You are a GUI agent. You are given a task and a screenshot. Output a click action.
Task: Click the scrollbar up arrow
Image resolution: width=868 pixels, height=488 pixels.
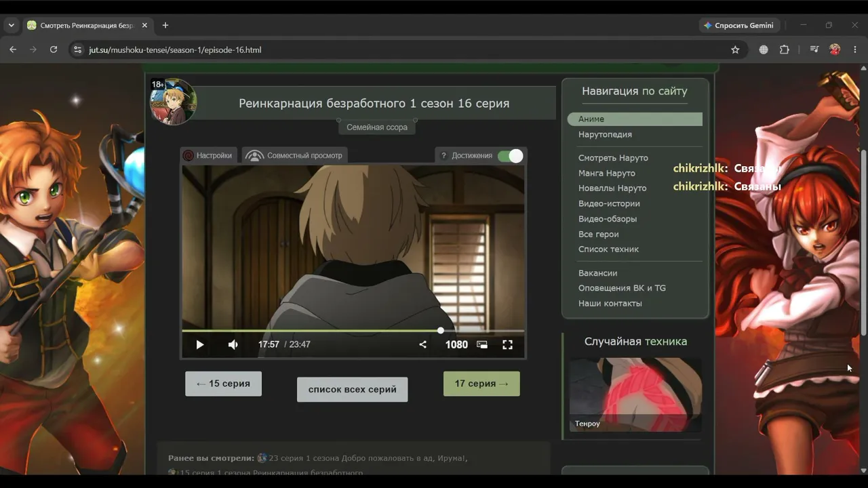click(x=863, y=68)
